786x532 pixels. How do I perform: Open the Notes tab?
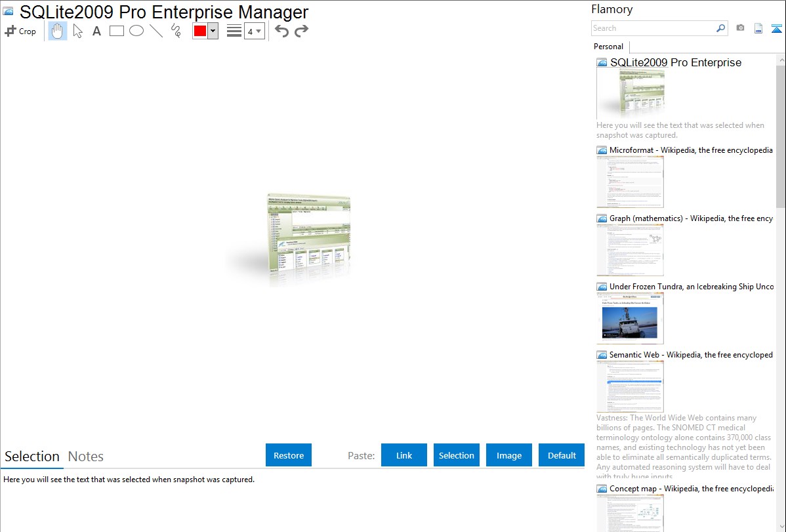click(x=86, y=457)
